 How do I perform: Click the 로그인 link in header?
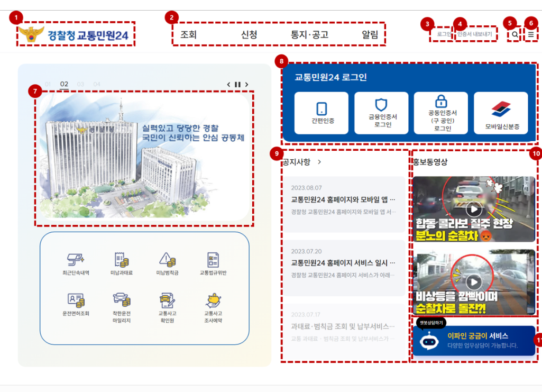pyautogui.click(x=444, y=34)
